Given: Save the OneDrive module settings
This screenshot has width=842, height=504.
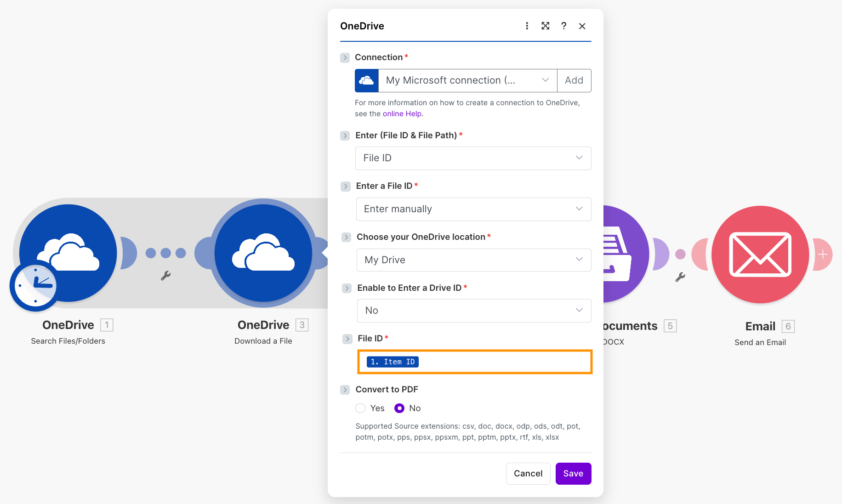Looking at the screenshot, I should tap(573, 473).
